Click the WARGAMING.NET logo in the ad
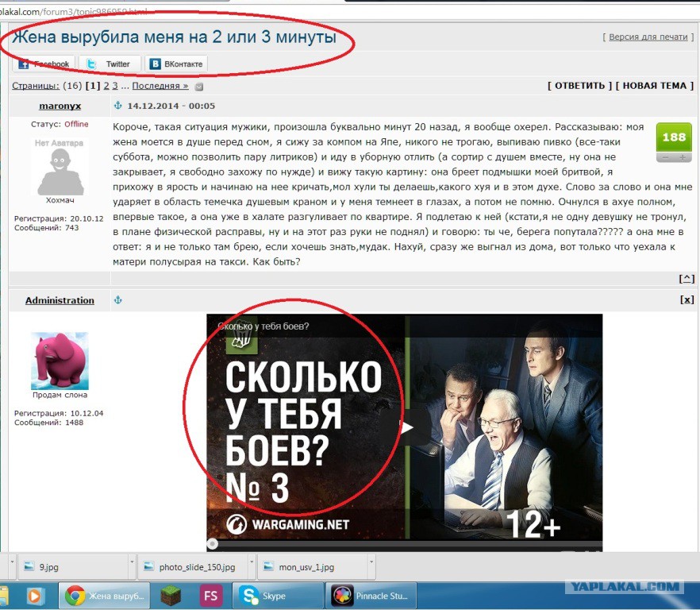Image resolution: width=700 pixels, height=610 pixels. tap(287, 524)
